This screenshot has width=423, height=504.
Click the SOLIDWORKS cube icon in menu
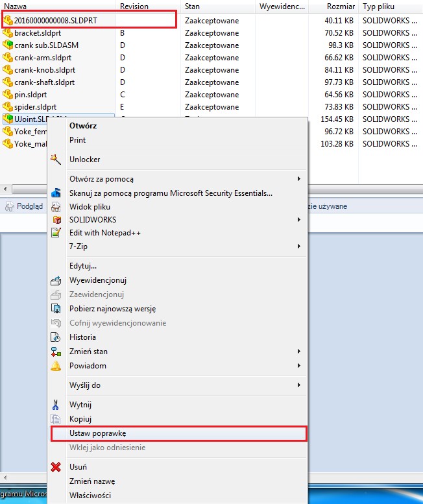click(x=56, y=220)
